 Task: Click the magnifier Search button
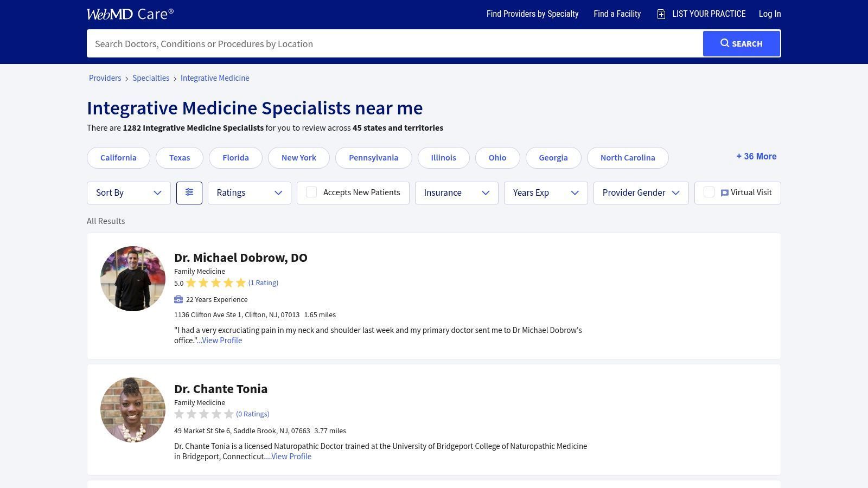pos(741,43)
